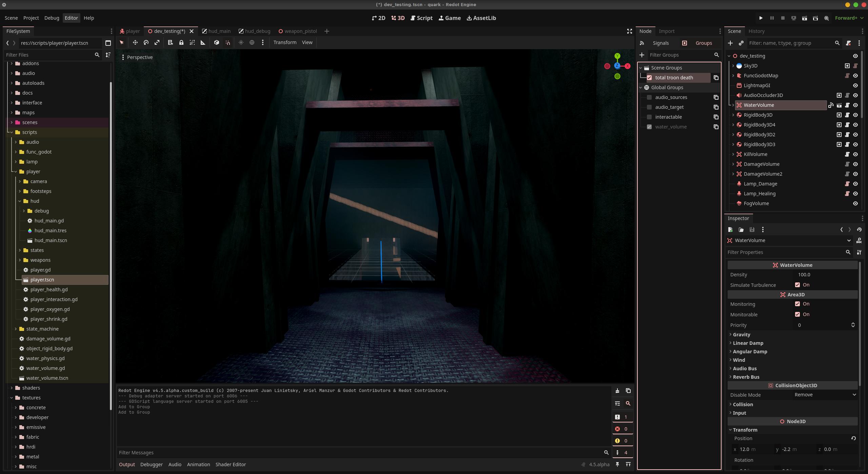
Task: Hide the KillVolume node eye icon
Action: click(855, 154)
